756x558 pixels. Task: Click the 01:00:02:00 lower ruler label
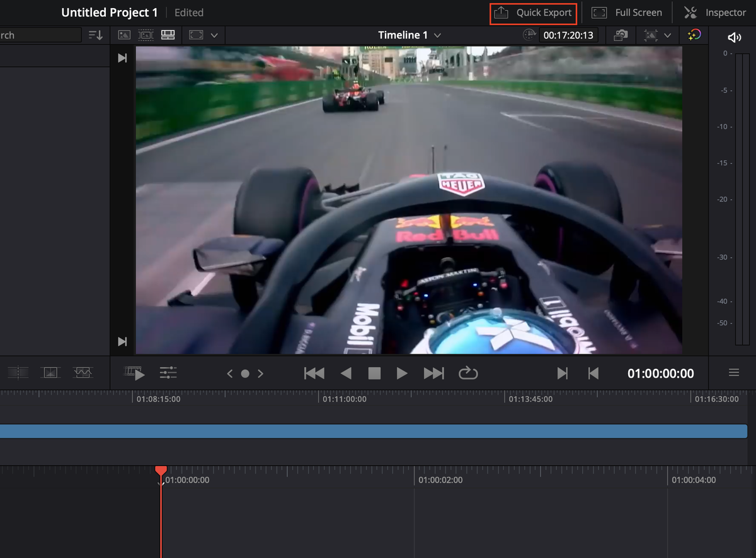[x=440, y=480]
